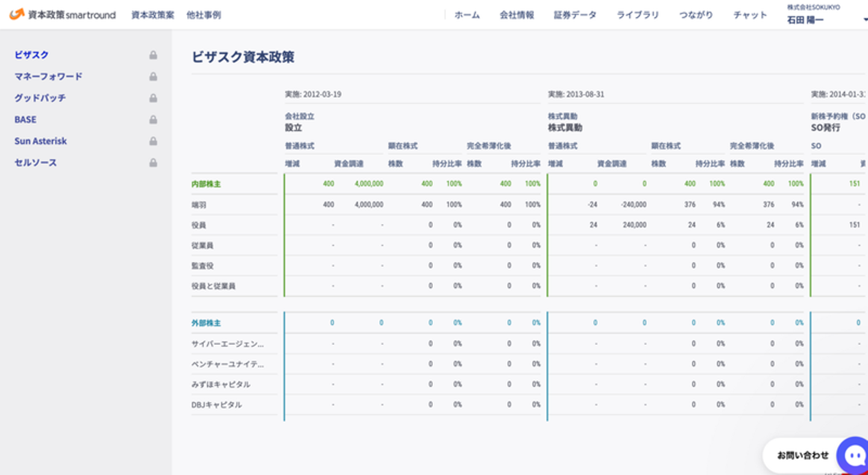Open the 資本政策案 tab
868x475 pixels.
coord(153,15)
